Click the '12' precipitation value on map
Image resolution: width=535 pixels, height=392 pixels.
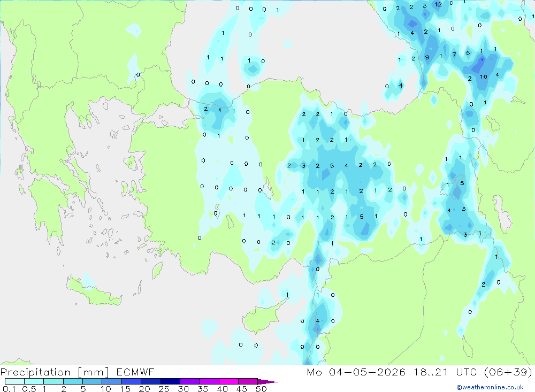(x=438, y=4)
